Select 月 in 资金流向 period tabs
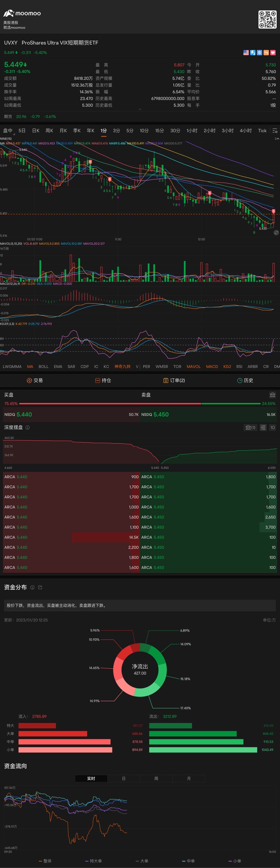 click(189, 778)
